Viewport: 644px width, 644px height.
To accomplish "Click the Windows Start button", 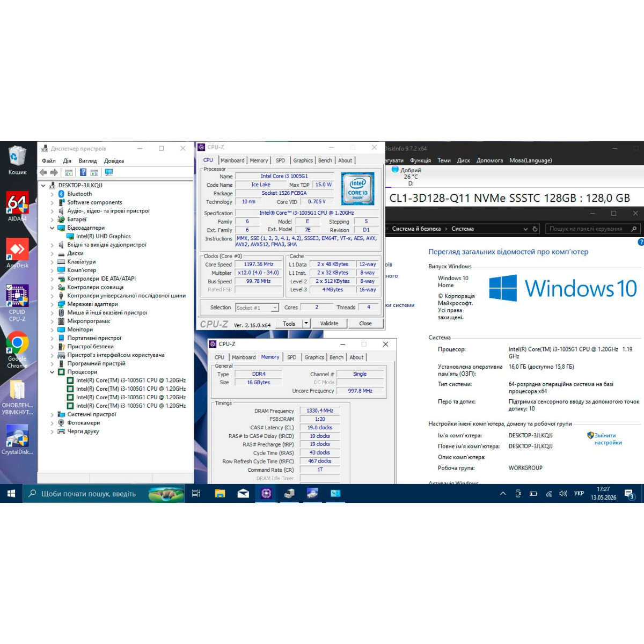I will click(11, 493).
